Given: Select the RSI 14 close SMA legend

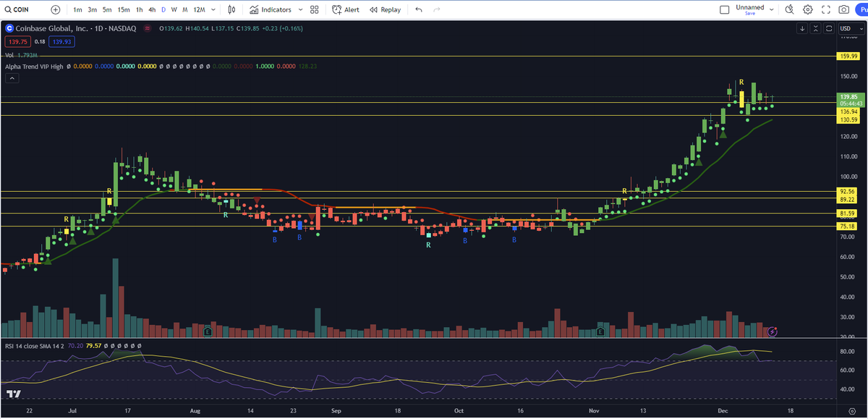Looking at the screenshot, I should pyautogui.click(x=34, y=345).
